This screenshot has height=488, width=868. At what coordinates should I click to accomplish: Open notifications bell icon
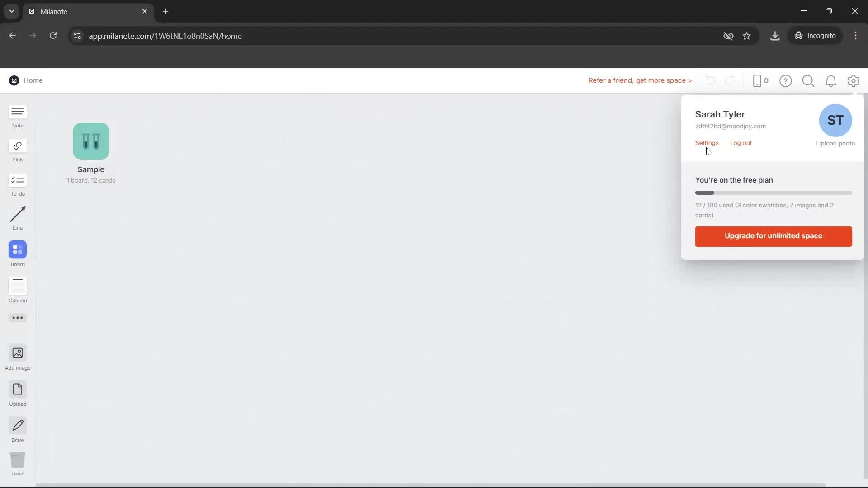pyautogui.click(x=830, y=81)
